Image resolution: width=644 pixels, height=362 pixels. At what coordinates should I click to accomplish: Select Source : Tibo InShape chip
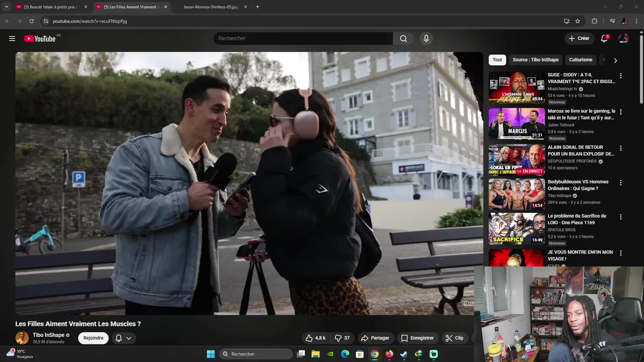(x=535, y=60)
